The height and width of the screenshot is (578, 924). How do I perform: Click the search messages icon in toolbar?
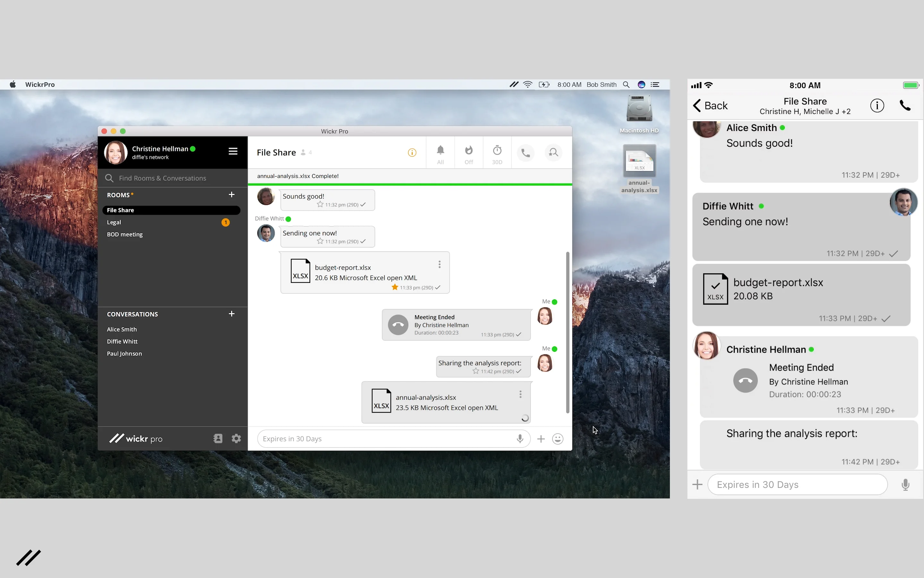(553, 153)
